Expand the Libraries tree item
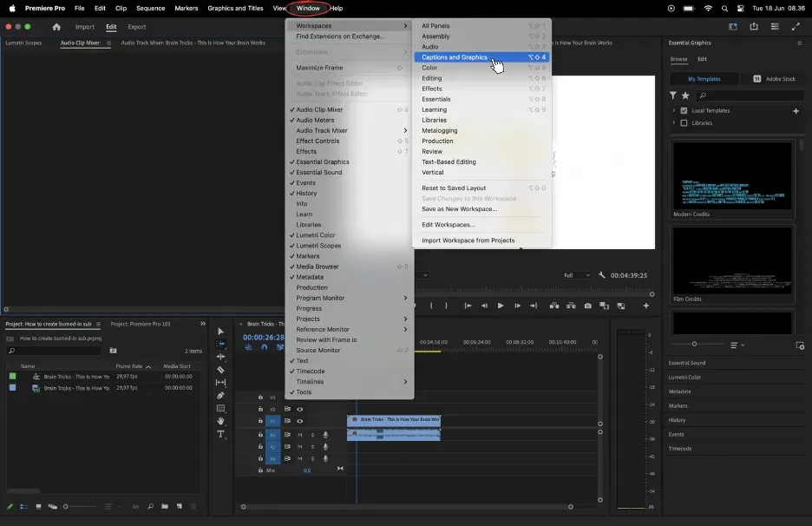The height and width of the screenshot is (526, 812). point(674,123)
